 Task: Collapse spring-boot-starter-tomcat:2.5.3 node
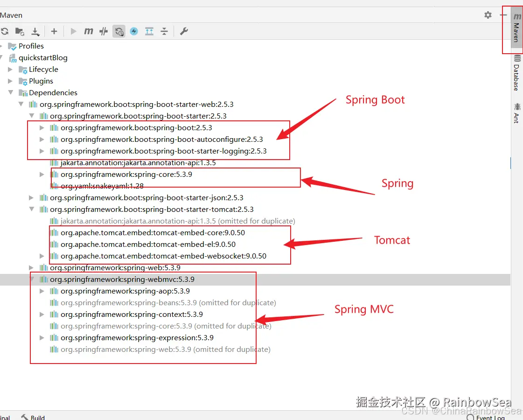coord(32,209)
